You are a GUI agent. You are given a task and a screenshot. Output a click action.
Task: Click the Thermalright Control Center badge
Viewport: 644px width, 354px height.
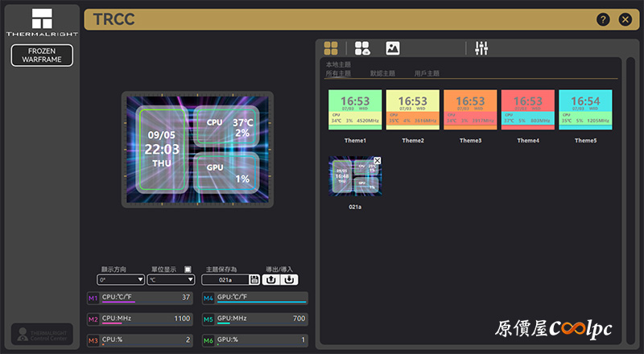point(42,334)
